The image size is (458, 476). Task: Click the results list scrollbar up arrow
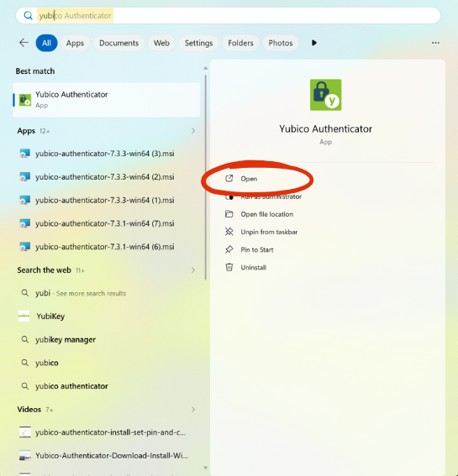(x=205, y=68)
